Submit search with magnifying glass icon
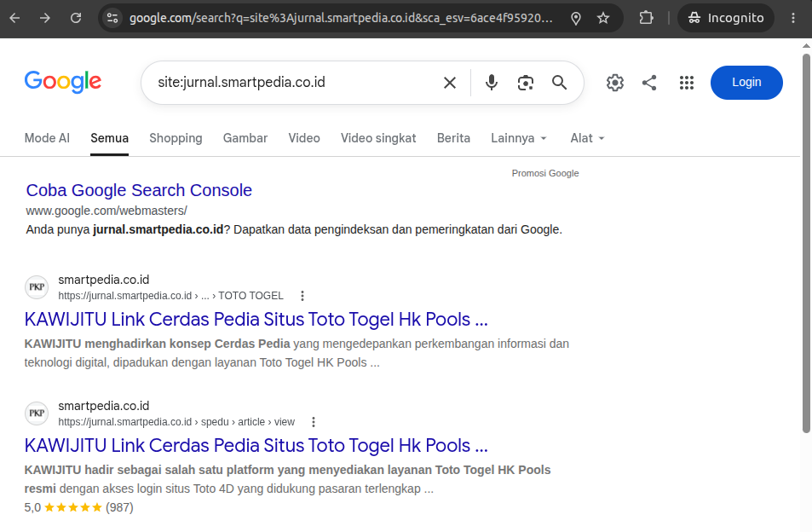Screen dimensions: 812x532 point(559,83)
